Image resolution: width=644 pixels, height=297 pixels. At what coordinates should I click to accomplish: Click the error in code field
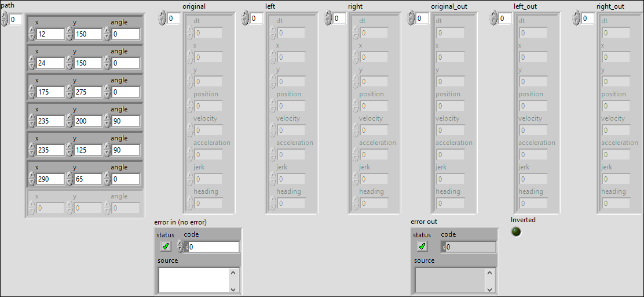pyautogui.click(x=213, y=247)
